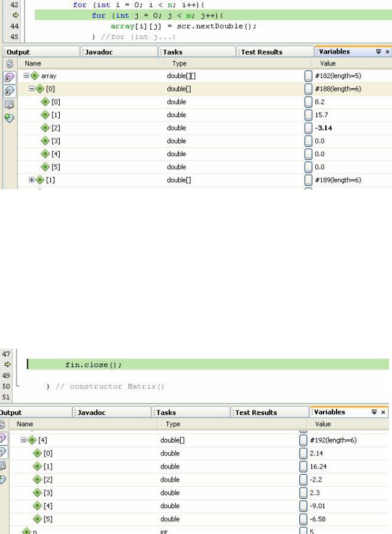Click the sidebar icon beside the 8.2 value row
Image resolution: width=392 pixels, height=534 pixels.
click(x=9, y=105)
